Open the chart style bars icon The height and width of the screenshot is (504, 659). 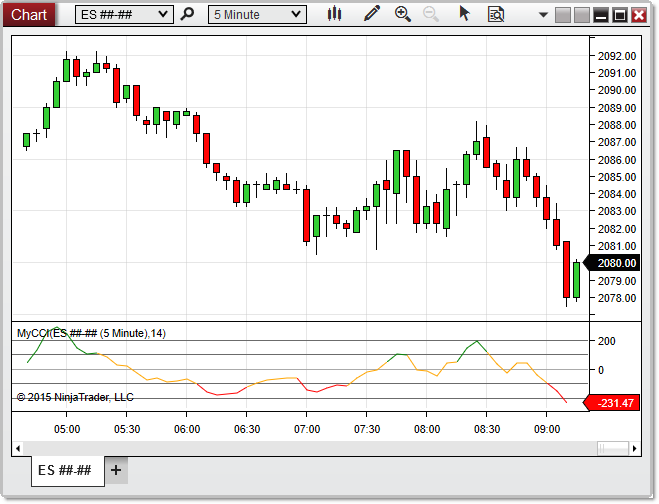334,14
